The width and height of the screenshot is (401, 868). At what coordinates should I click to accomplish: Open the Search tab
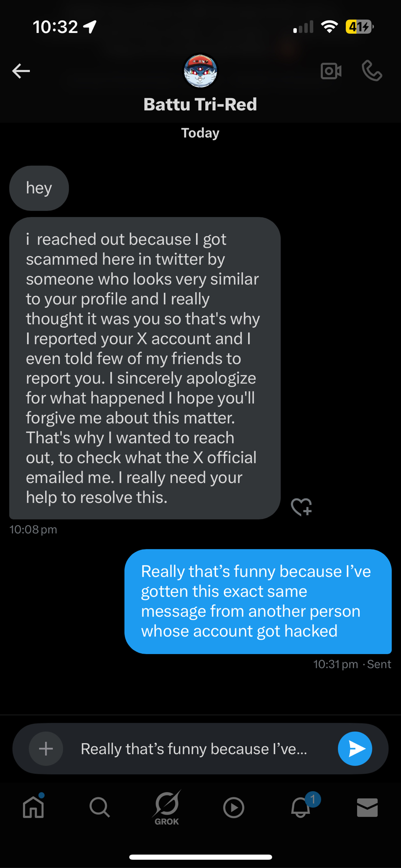[x=100, y=807]
